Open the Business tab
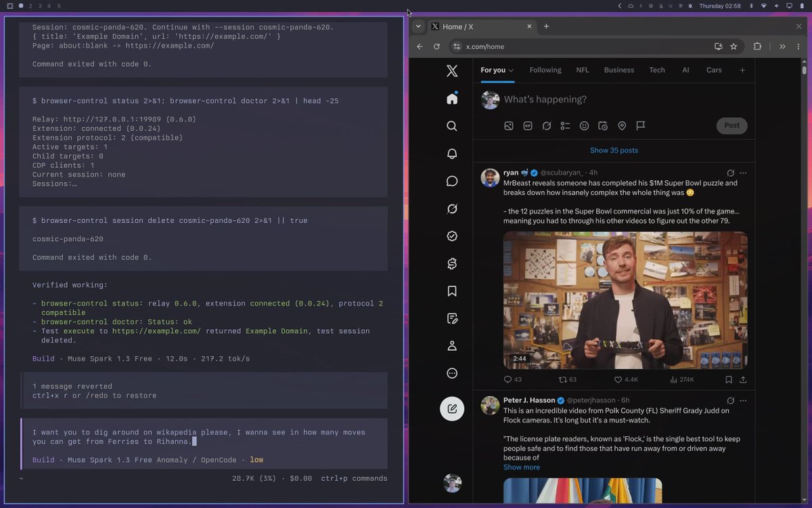812x508 pixels. point(619,70)
